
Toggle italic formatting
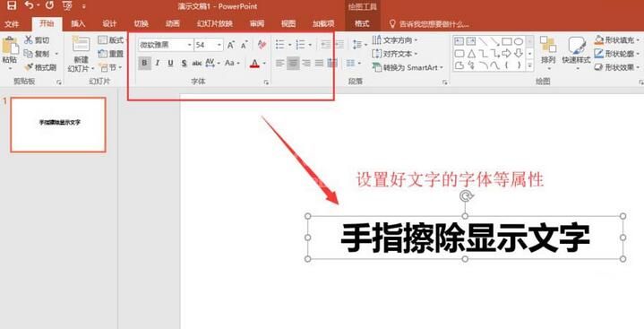point(158,64)
